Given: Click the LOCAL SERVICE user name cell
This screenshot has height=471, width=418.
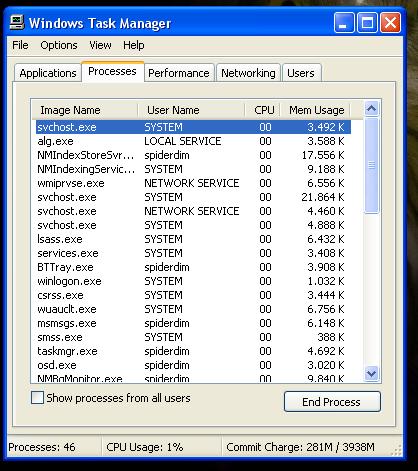Looking at the screenshot, I should click(183, 141).
